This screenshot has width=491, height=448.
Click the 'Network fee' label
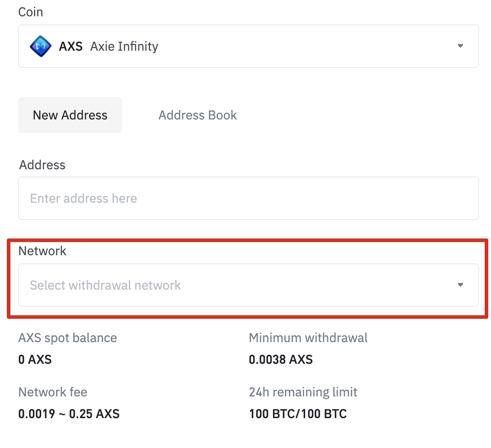[x=53, y=392]
